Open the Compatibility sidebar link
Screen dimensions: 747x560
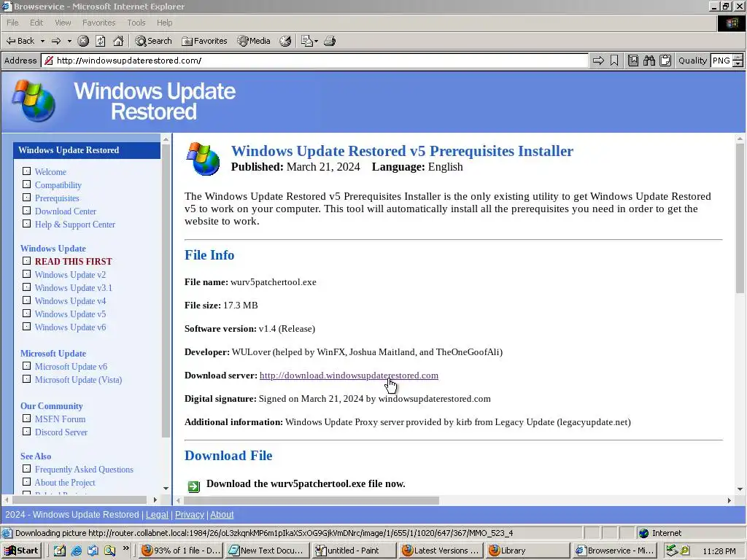(58, 185)
